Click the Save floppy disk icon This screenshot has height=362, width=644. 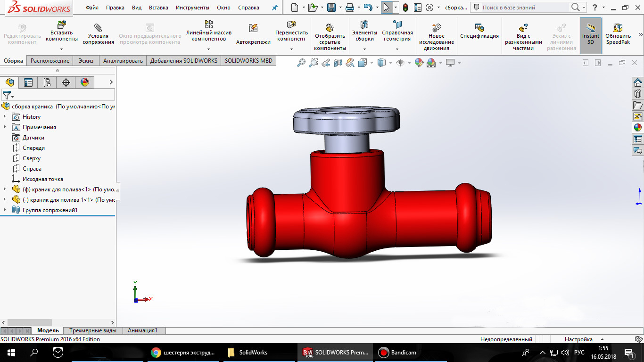(331, 8)
